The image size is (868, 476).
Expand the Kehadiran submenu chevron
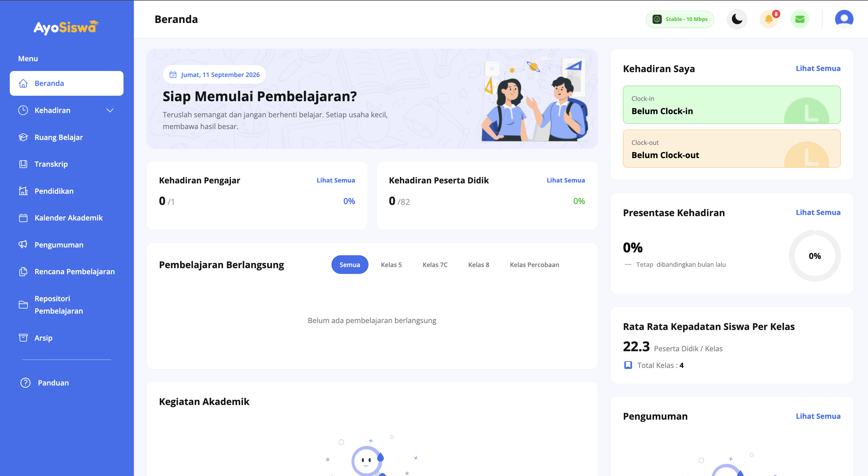(x=110, y=110)
